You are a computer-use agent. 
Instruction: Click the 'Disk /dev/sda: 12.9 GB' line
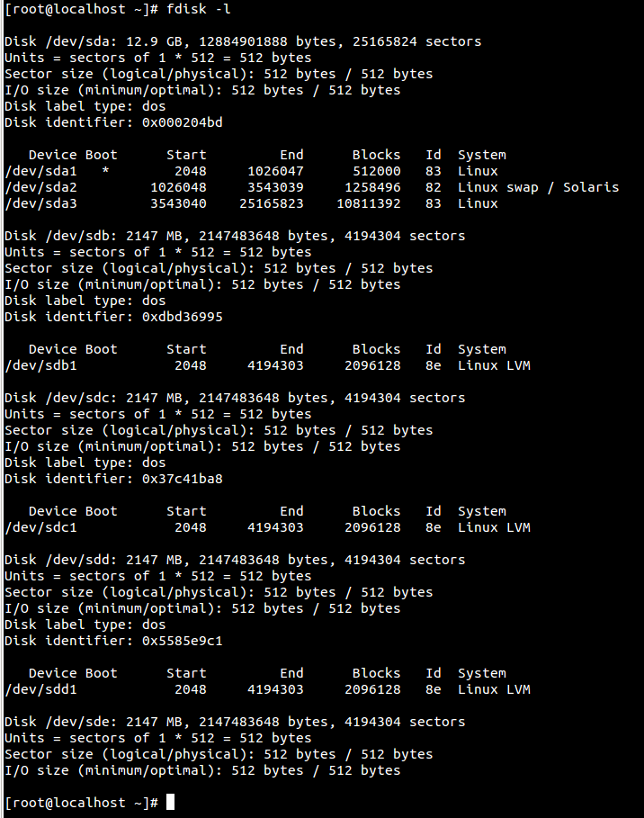click(x=243, y=41)
